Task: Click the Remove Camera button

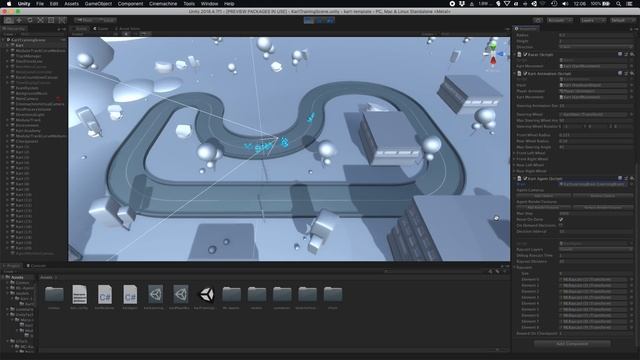Action: click(x=603, y=196)
